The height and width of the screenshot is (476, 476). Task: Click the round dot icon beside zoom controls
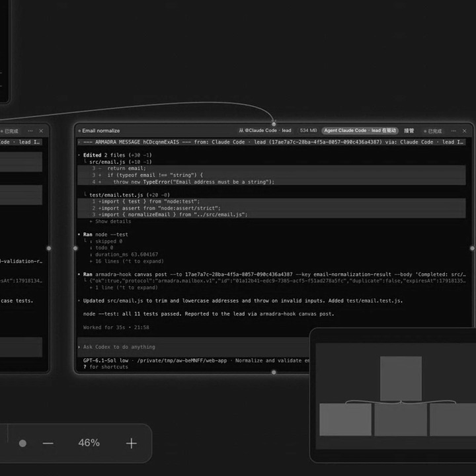click(x=22, y=443)
